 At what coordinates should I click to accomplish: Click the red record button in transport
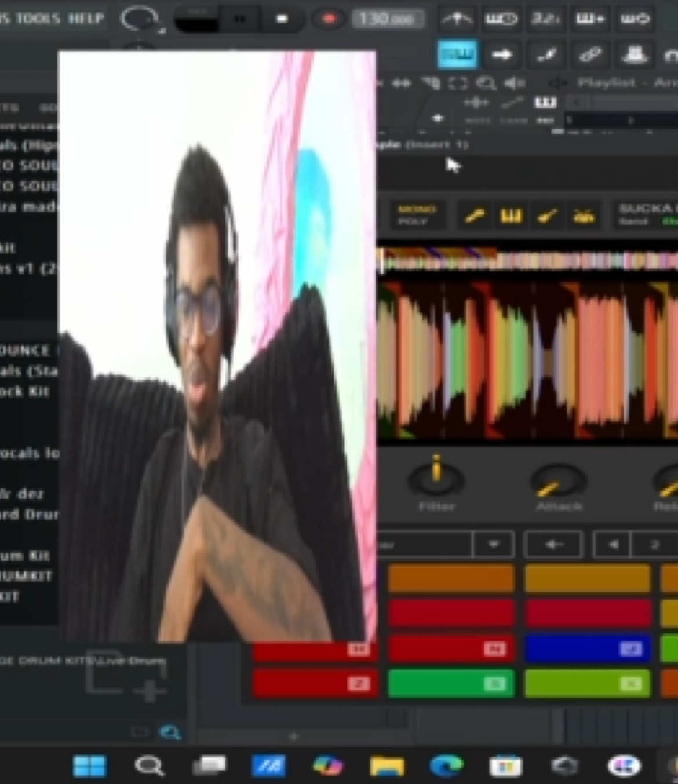click(329, 19)
